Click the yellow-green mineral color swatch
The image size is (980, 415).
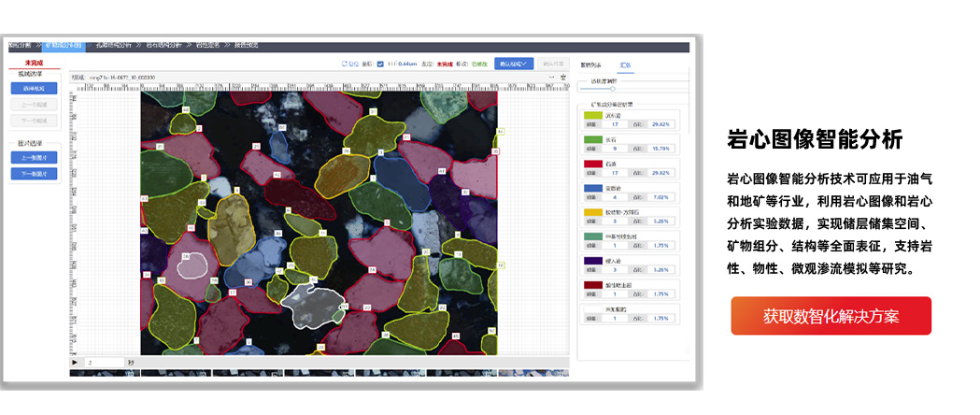592,116
